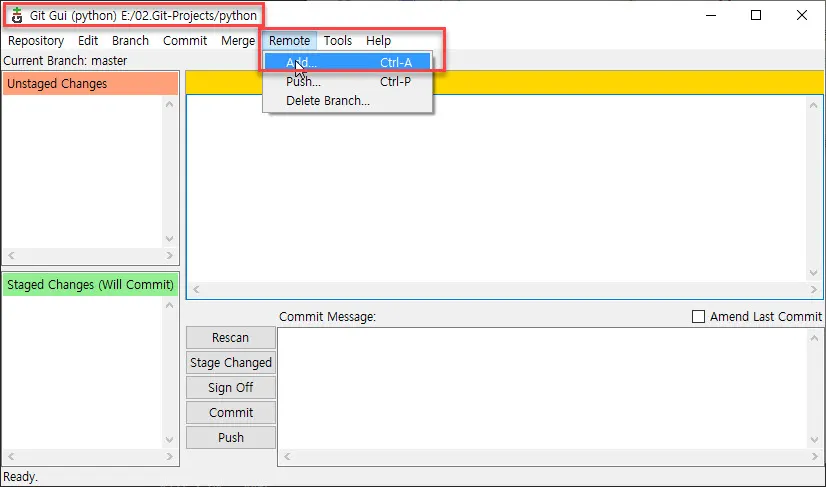Open the Edit menu
826x487 pixels.
(x=88, y=41)
